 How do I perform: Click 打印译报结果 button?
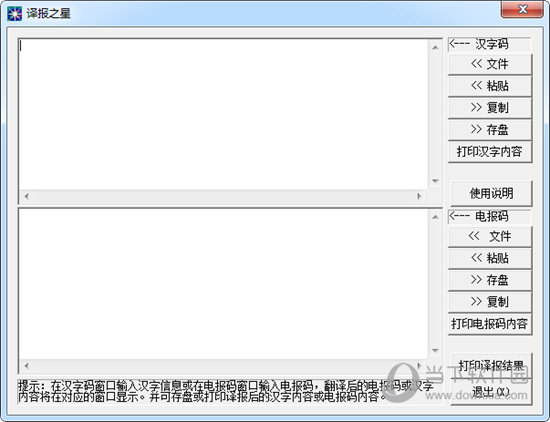coord(491,366)
